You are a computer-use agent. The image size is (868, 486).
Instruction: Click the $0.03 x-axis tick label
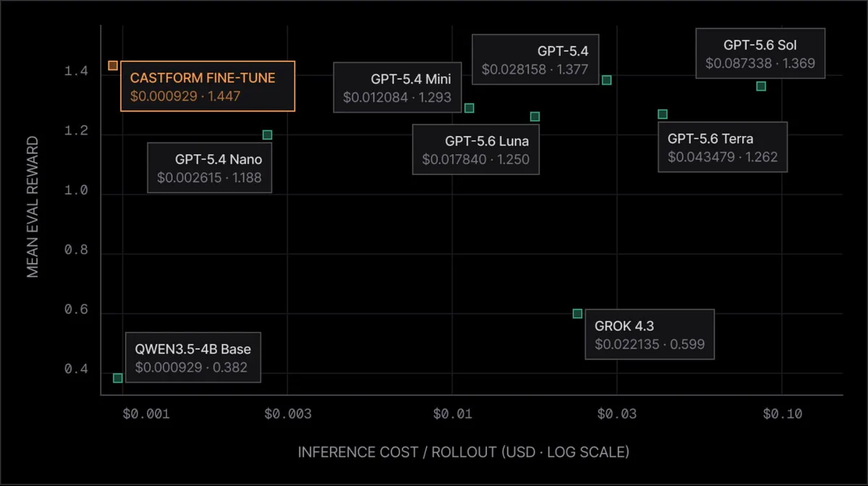[x=617, y=414]
